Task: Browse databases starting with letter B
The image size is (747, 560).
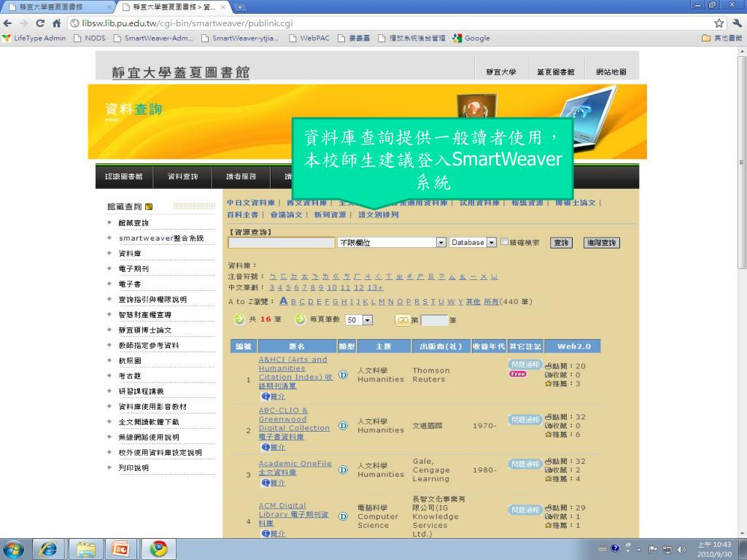Action: pos(293,301)
